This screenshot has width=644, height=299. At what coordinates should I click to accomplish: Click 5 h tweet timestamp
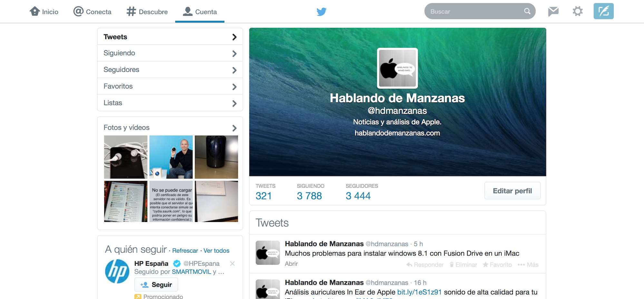pyautogui.click(x=418, y=244)
